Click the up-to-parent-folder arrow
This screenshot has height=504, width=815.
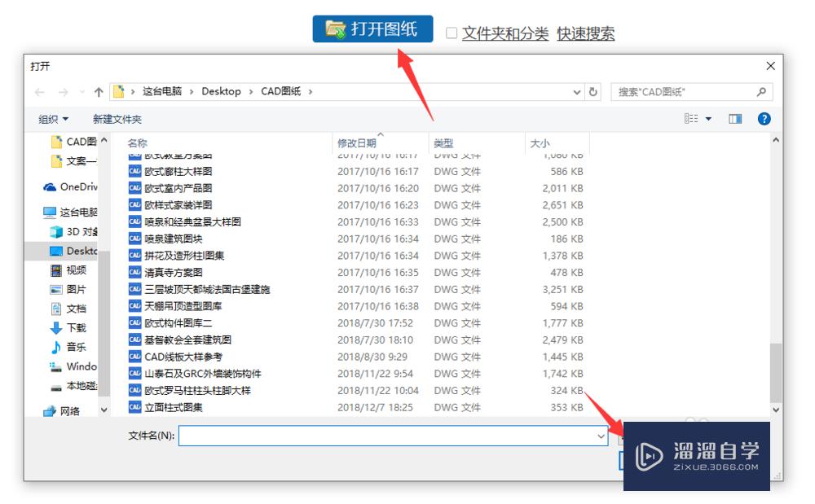[x=99, y=91]
